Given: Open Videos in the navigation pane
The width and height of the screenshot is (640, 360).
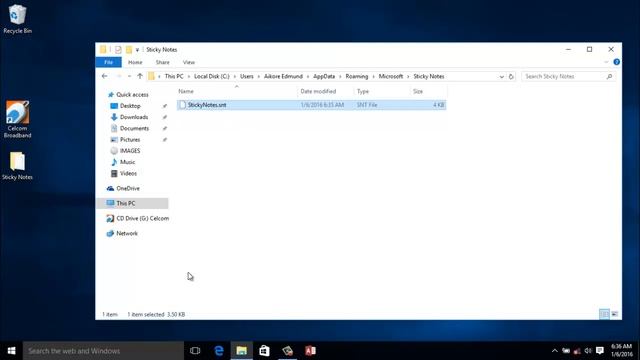Looking at the screenshot, I should coord(128,173).
